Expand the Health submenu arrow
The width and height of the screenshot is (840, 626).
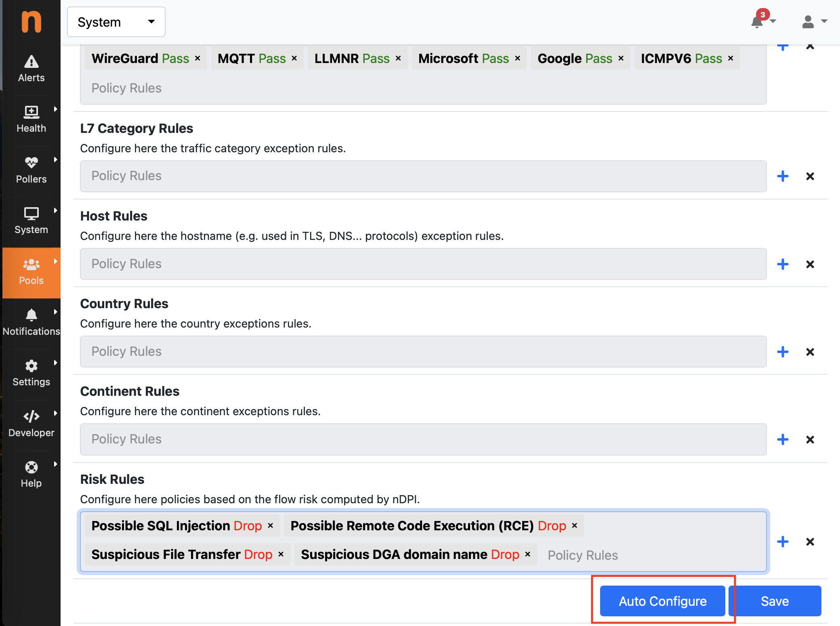(55, 109)
